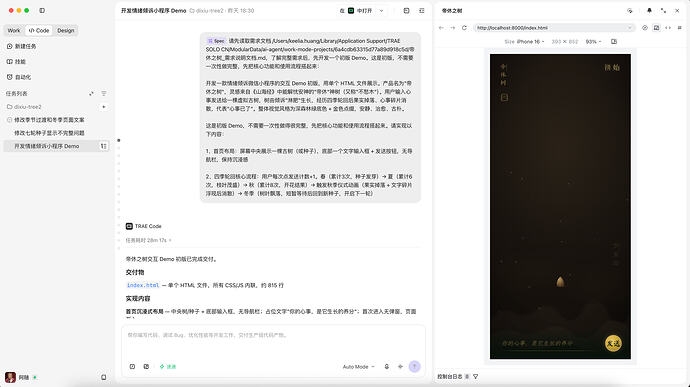Expand the dixiu-tree2 folder arrow

(x=104, y=107)
